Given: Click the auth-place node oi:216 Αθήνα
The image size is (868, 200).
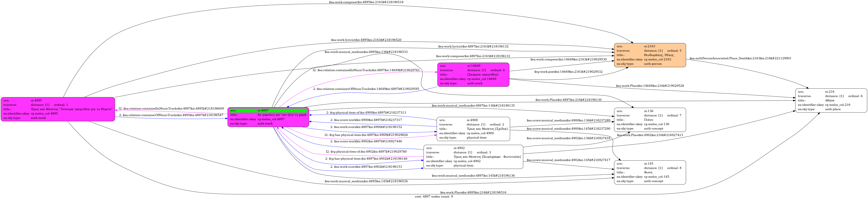Looking at the screenshot, I should [831, 100].
